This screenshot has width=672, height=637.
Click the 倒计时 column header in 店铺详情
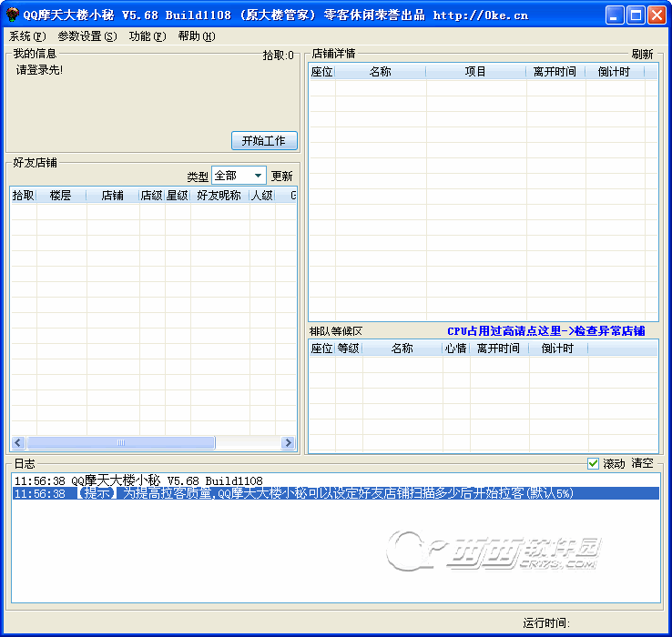(x=614, y=72)
